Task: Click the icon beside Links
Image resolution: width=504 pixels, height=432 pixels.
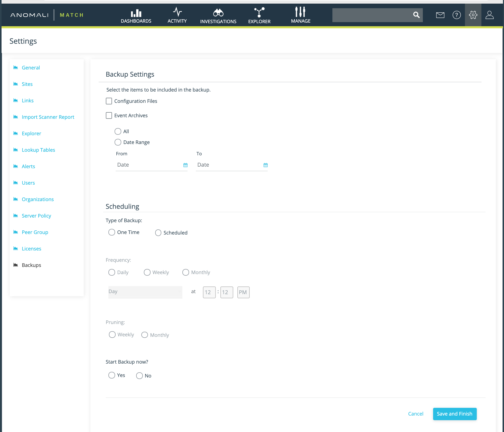Action: click(x=16, y=100)
